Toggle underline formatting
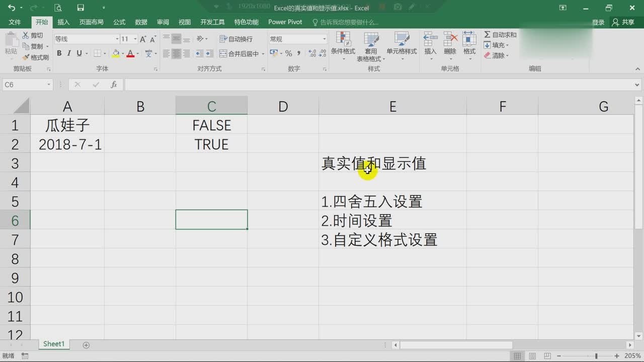Screen dimensions: 644x362 [x=79, y=53]
